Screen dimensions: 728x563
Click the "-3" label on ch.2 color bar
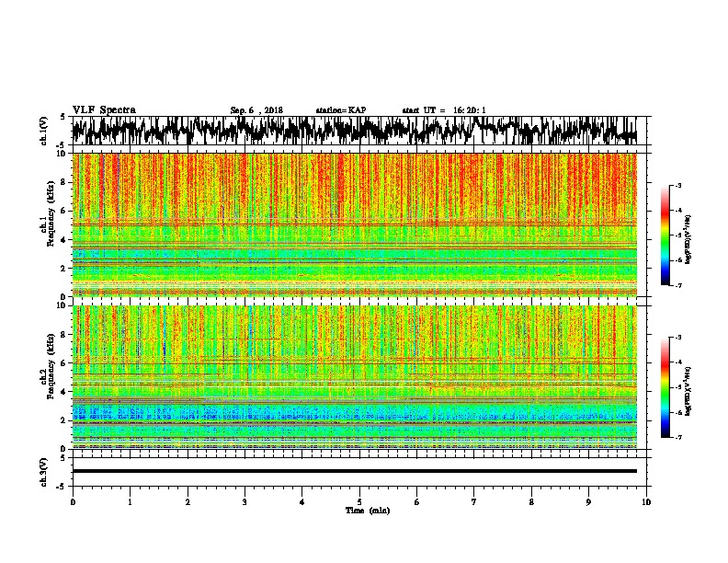(x=677, y=338)
